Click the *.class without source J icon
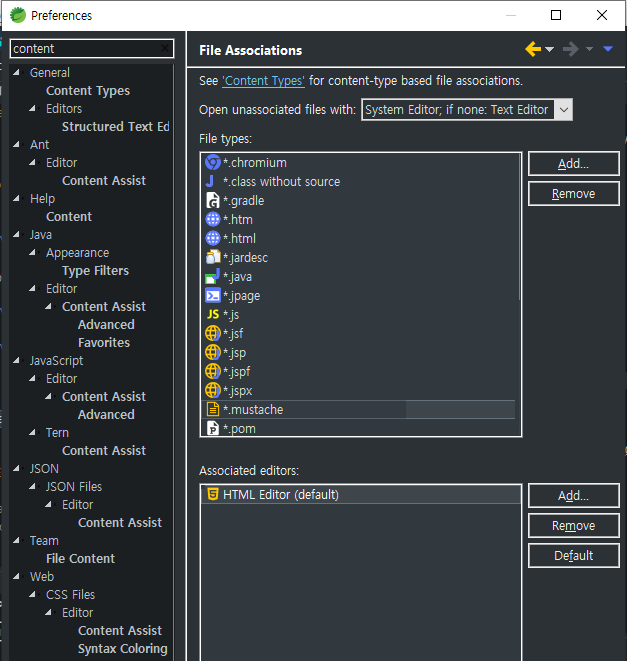This screenshot has height=661, width=627. pos(210,181)
